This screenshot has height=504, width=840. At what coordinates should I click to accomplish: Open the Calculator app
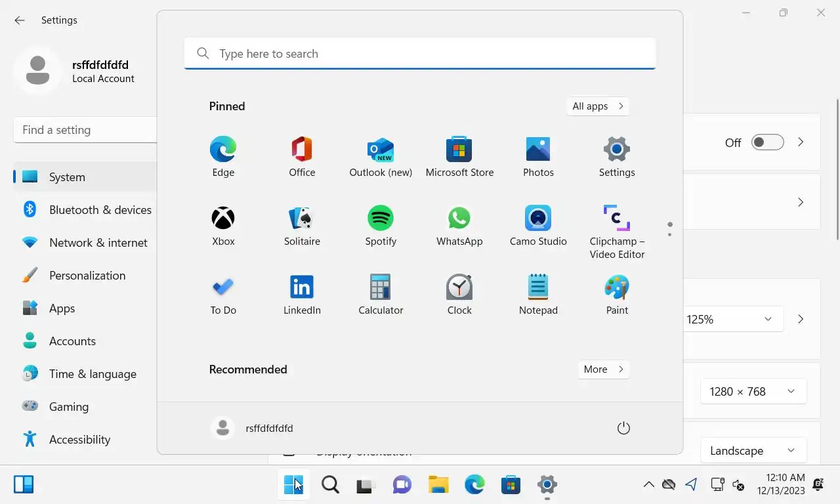point(381,295)
